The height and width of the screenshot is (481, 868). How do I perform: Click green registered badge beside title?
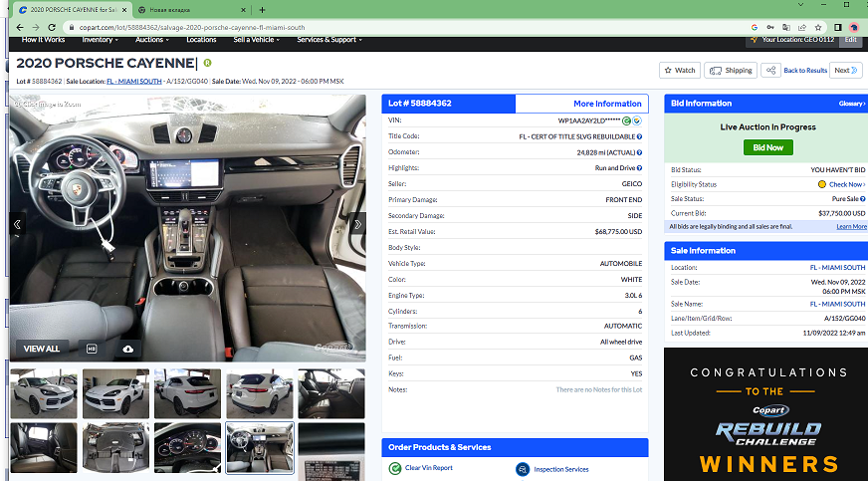tap(208, 63)
